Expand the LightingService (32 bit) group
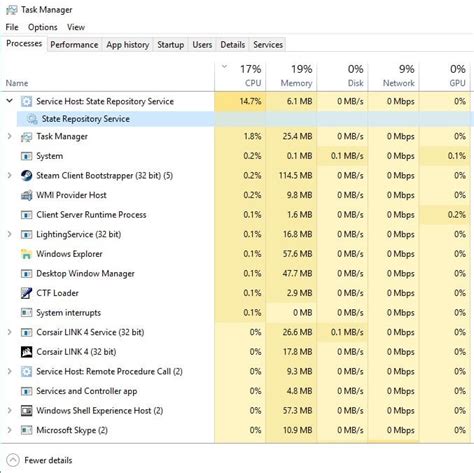The height and width of the screenshot is (473, 474). coord(10,234)
